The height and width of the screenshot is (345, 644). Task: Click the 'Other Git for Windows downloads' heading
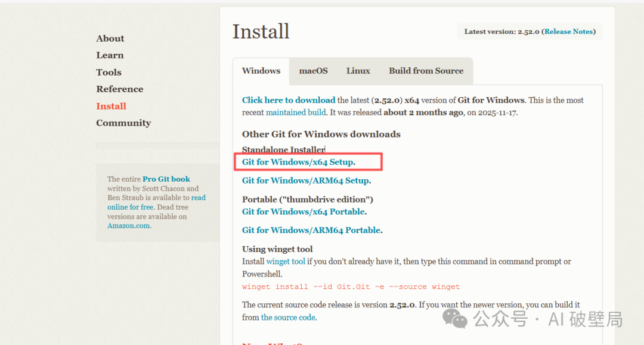[321, 134]
